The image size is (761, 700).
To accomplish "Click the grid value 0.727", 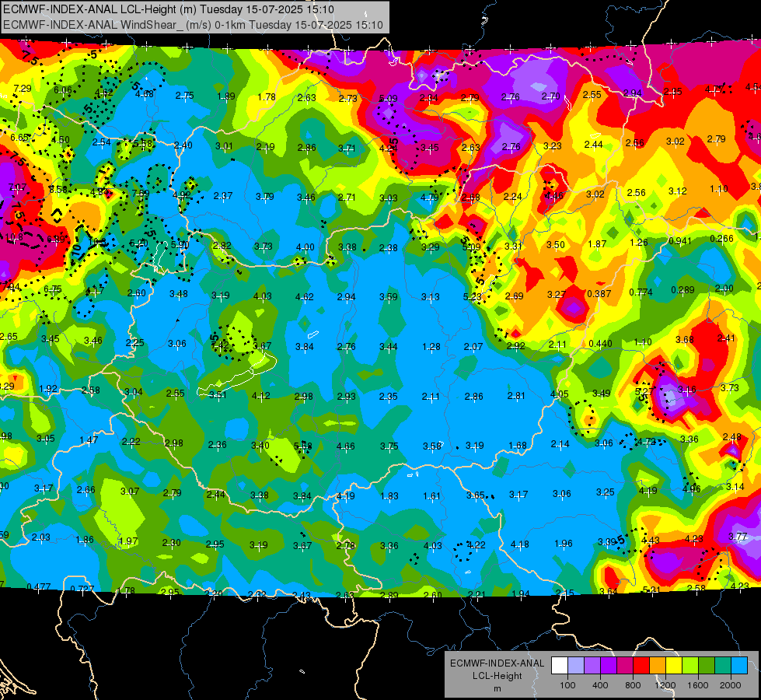I will click(82, 590).
